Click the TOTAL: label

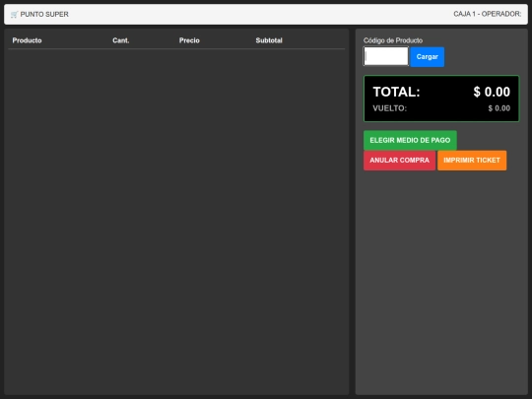pyautogui.click(x=396, y=92)
